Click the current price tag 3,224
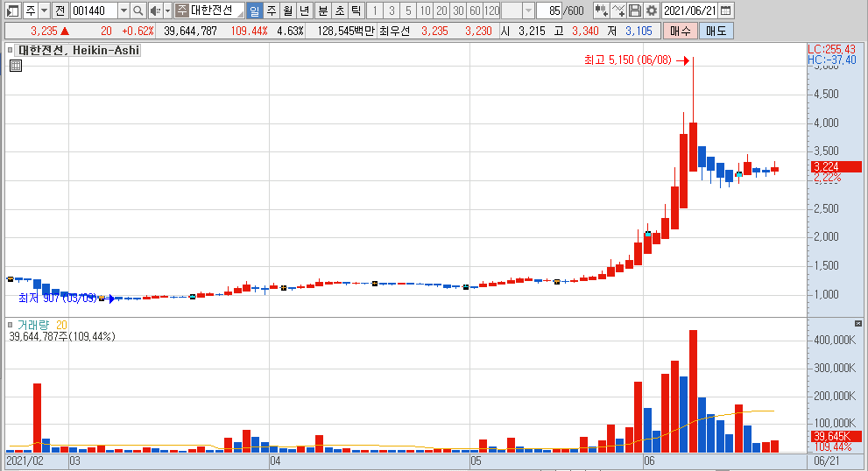The image size is (868, 471). click(x=836, y=166)
